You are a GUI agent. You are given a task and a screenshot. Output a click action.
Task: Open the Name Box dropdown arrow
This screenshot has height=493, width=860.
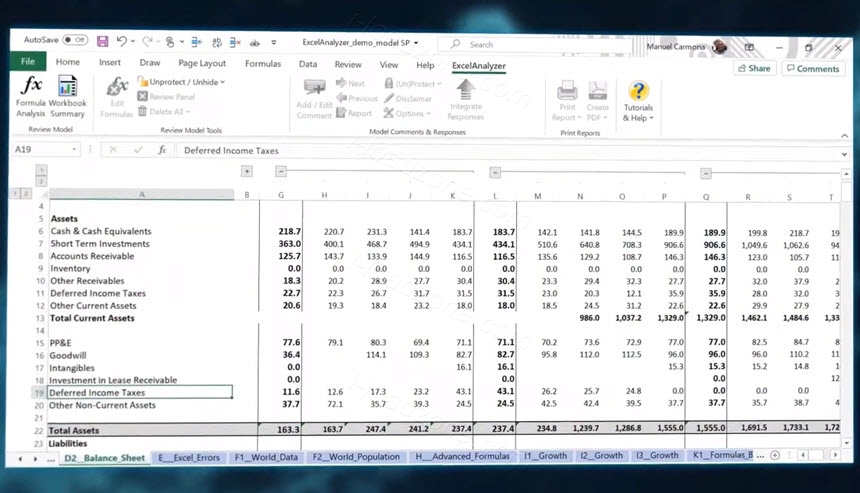coord(74,149)
